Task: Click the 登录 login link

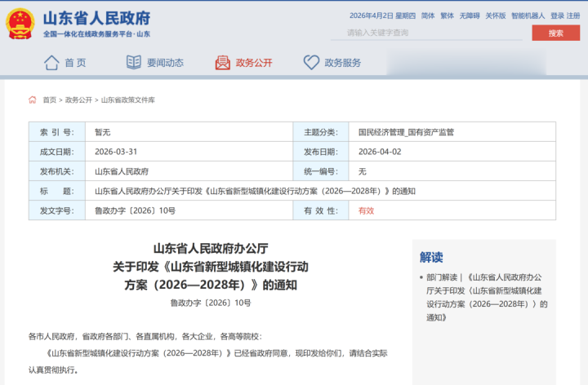Action: [557, 15]
